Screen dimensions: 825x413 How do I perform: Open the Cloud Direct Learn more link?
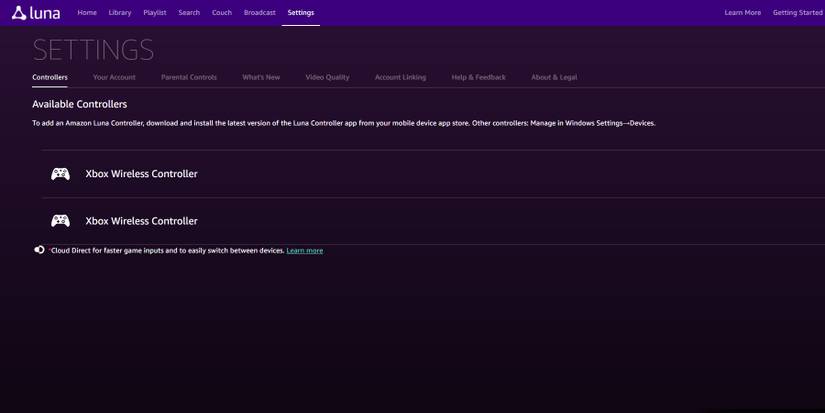304,251
